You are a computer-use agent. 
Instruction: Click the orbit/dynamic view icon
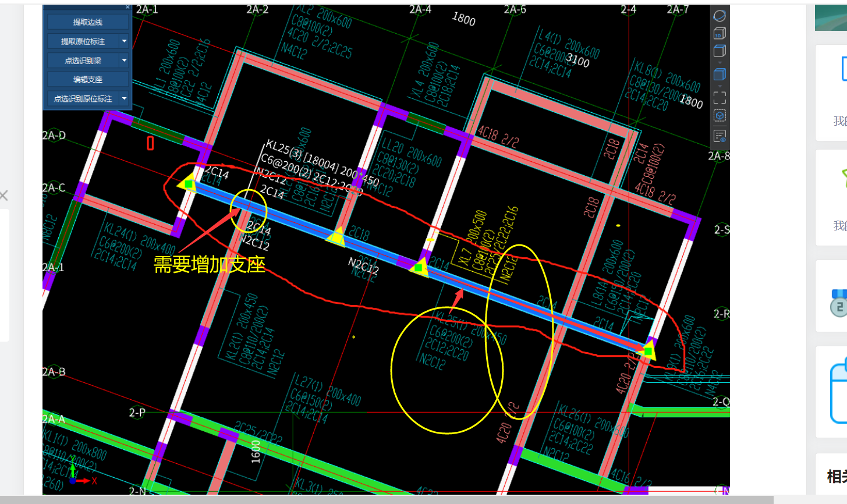click(x=720, y=16)
